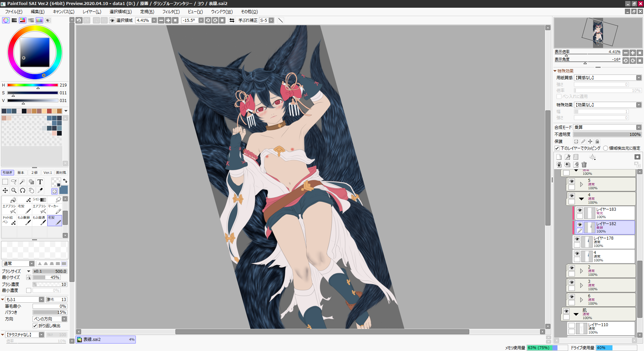Select the Zoom magnifier tool
Viewport: 644px width, 351px height.
14,190
